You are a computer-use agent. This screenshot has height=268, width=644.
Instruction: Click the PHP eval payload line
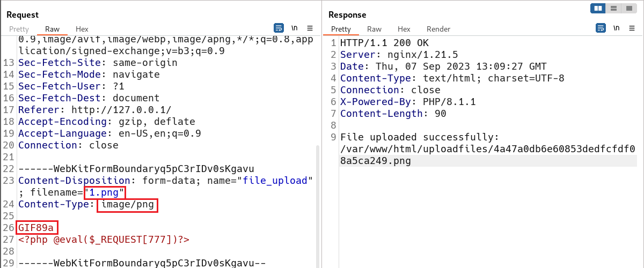point(104,240)
